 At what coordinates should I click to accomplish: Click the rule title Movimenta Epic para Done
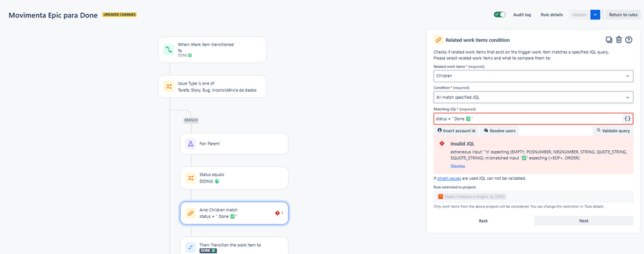pos(53,15)
